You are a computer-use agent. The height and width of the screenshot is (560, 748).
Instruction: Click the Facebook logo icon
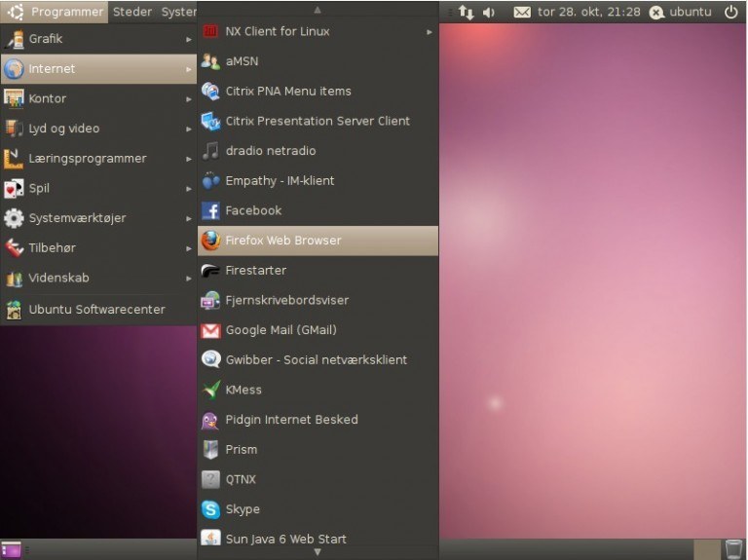pyautogui.click(x=210, y=210)
